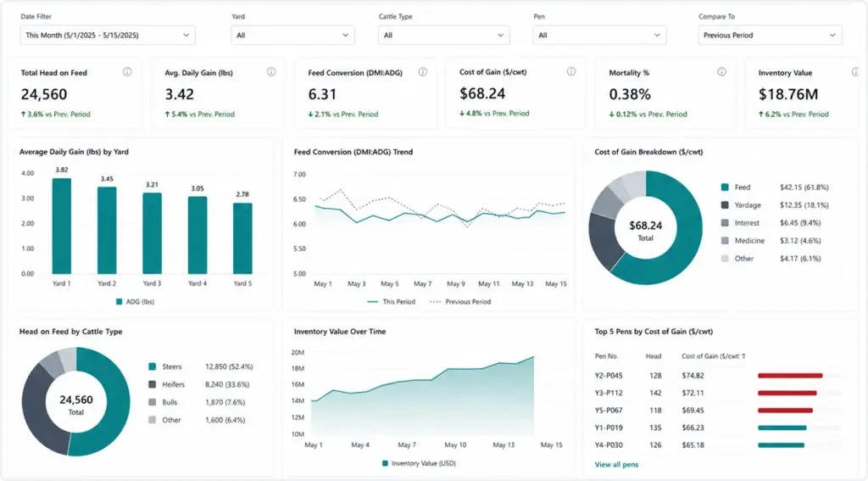Click the Heifers color swatch in legend
This screenshot has height=481, width=868.
tap(153, 384)
